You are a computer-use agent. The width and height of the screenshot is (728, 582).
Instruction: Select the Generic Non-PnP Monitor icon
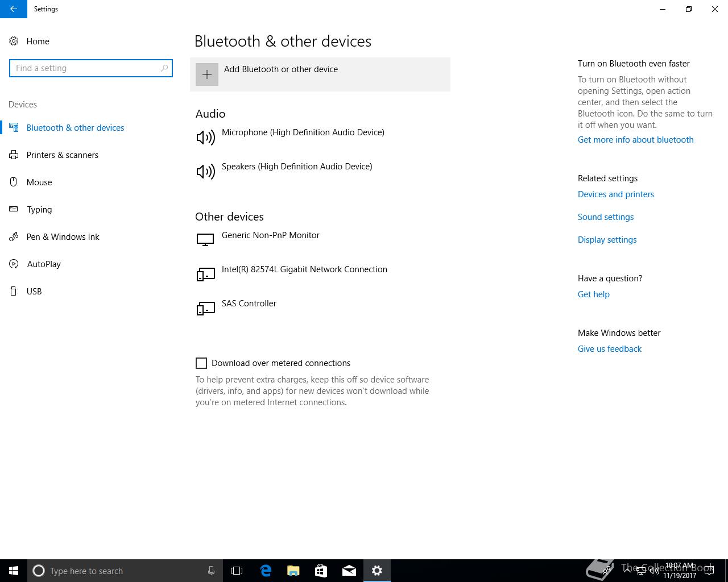coord(205,240)
